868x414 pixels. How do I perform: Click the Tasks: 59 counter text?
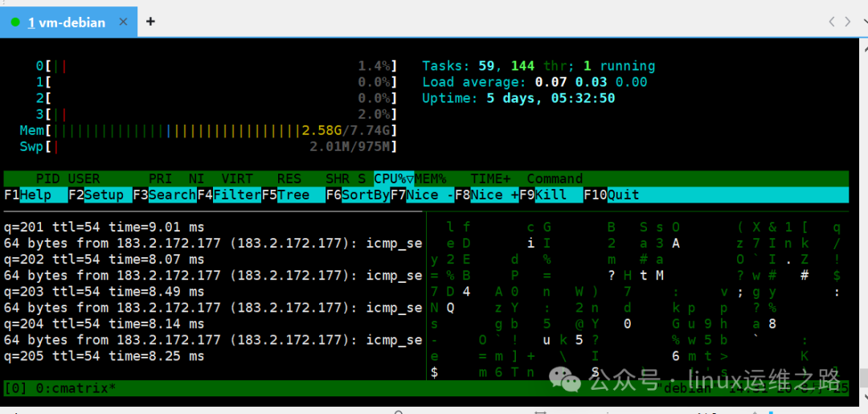point(458,67)
